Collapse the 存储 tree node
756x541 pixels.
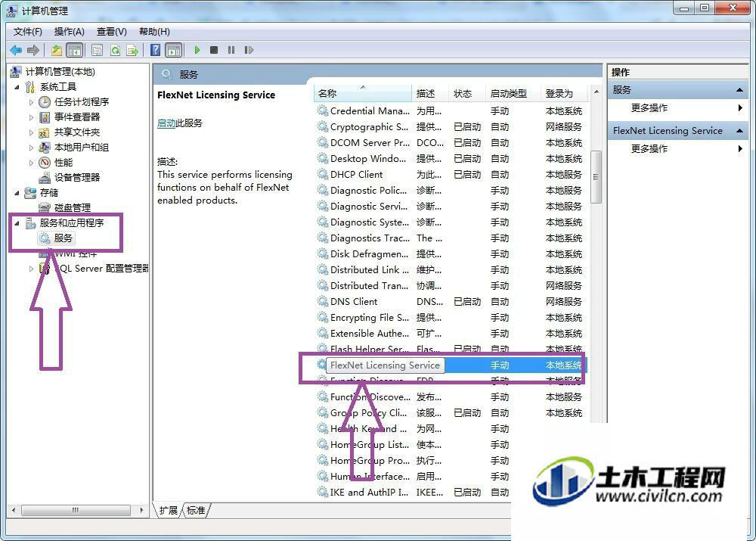click(x=17, y=193)
